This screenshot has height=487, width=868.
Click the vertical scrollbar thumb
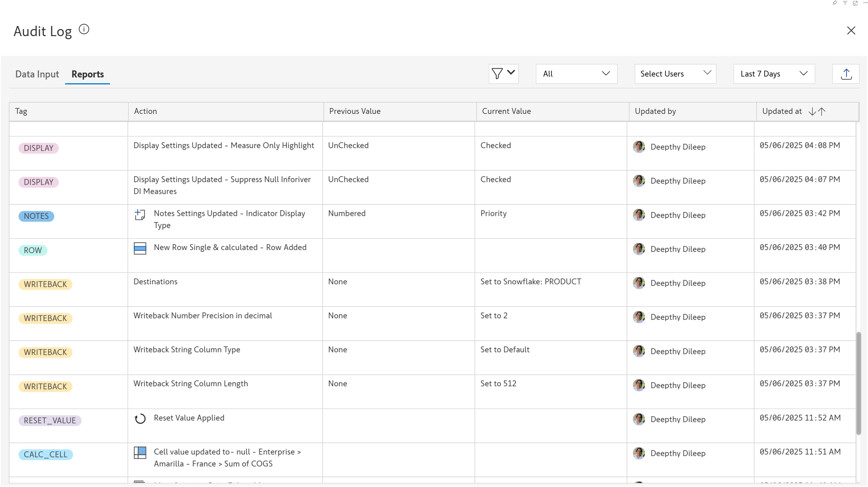coord(859,383)
